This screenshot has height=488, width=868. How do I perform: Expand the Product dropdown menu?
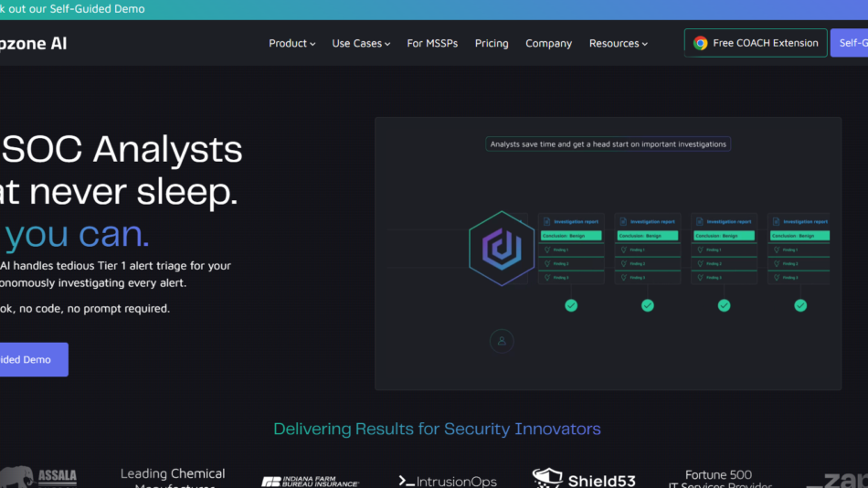(291, 43)
